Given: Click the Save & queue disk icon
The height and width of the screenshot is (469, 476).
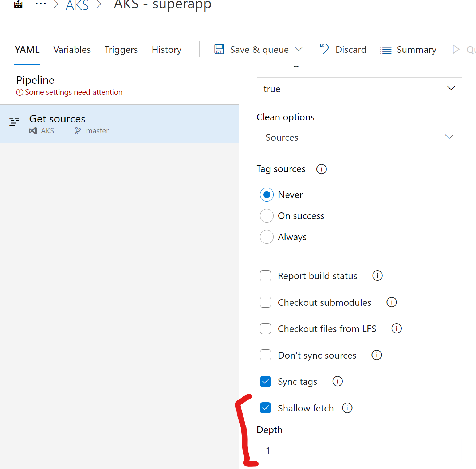Looking at the screenshot, I should [x=219, y=49].
